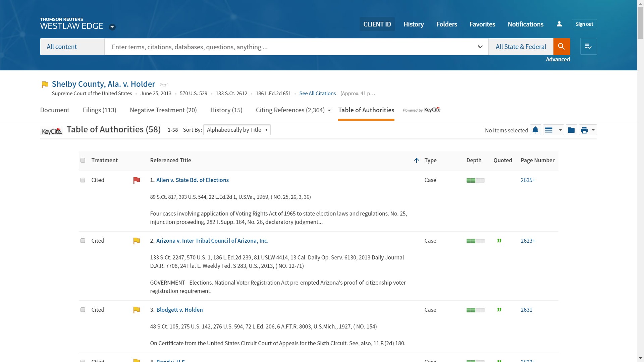Expand the Citing References dropdown arrow
The image size is (644, 362).
tap(329, 111)
